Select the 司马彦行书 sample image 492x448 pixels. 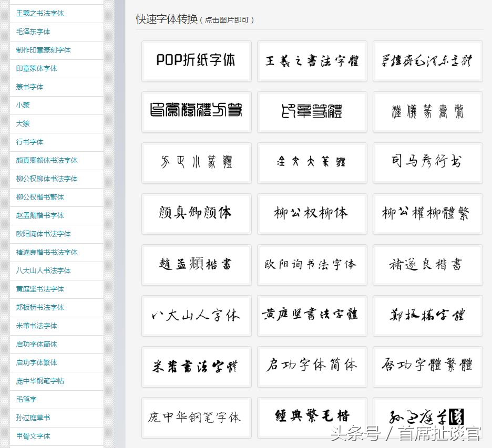427,163
